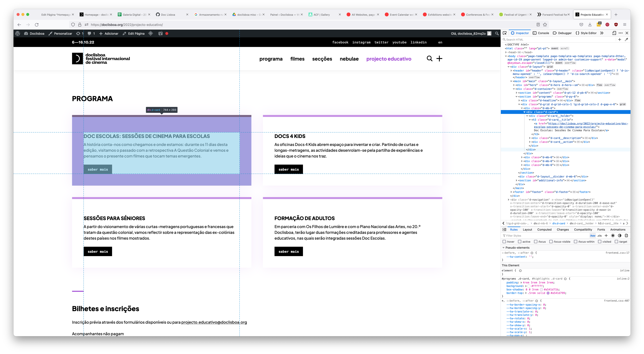Toggle print media simulation page icon
644x354 pixels.
coord(626,236)
